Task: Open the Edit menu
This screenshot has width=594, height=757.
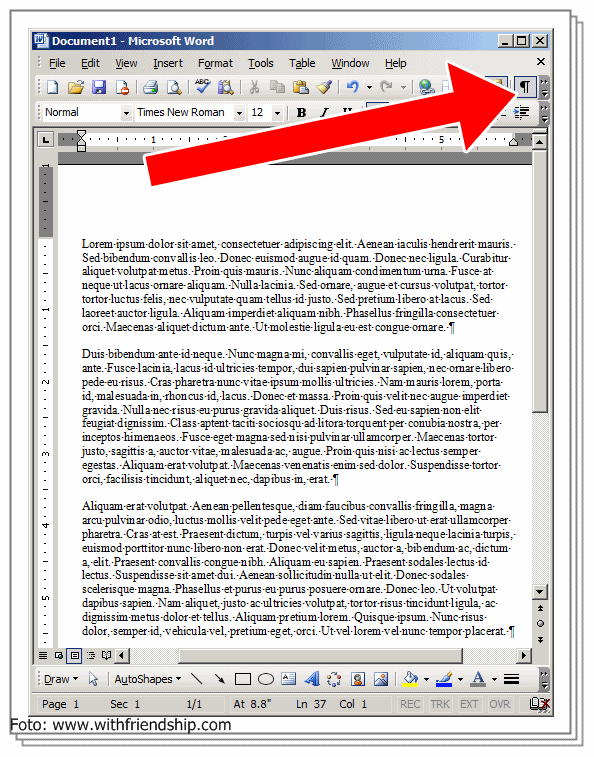Action: [90, 63]
